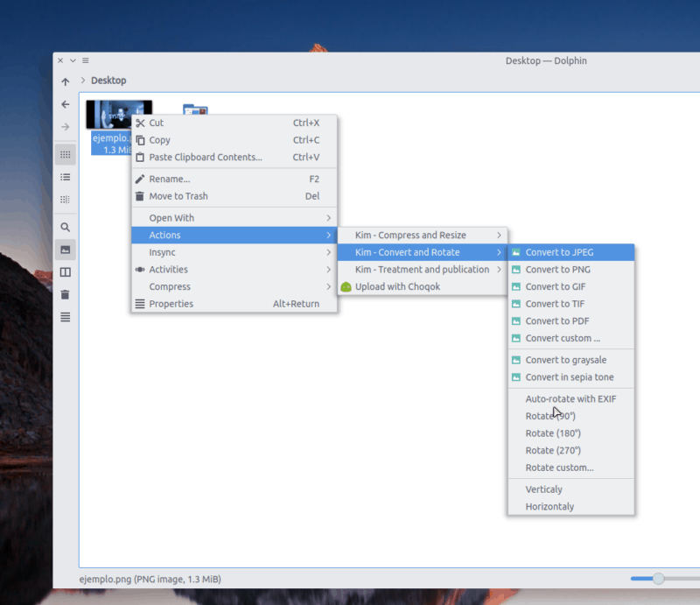Click the Up navigation arrow
Viewport: 700px width, 605px height.
65,81
